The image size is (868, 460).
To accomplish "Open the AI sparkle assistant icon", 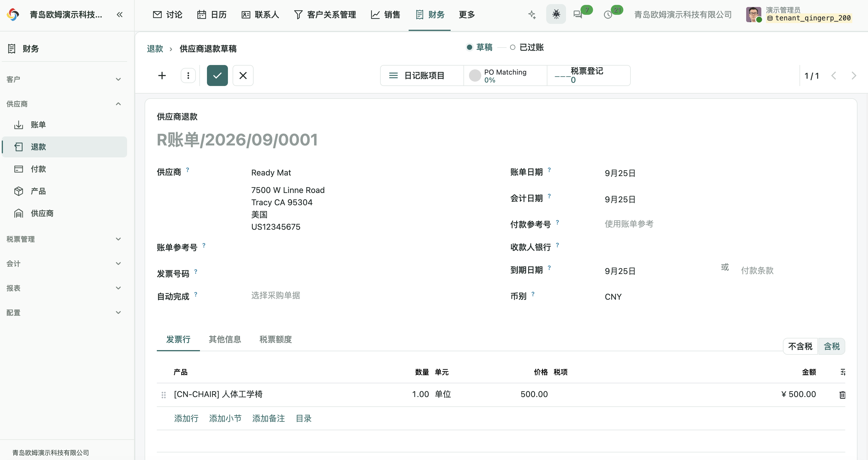I will click(532, 15).
